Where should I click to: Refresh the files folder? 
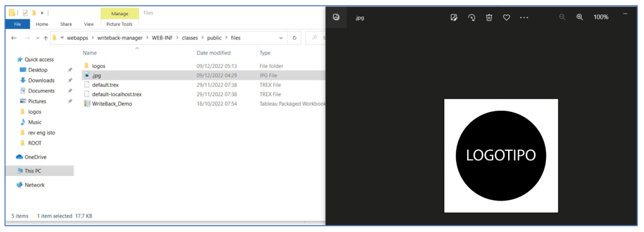(294, 38)
